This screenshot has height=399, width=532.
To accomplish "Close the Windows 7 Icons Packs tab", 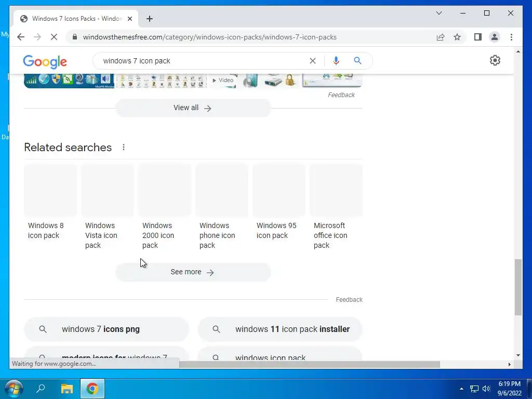I will (129, 19).
